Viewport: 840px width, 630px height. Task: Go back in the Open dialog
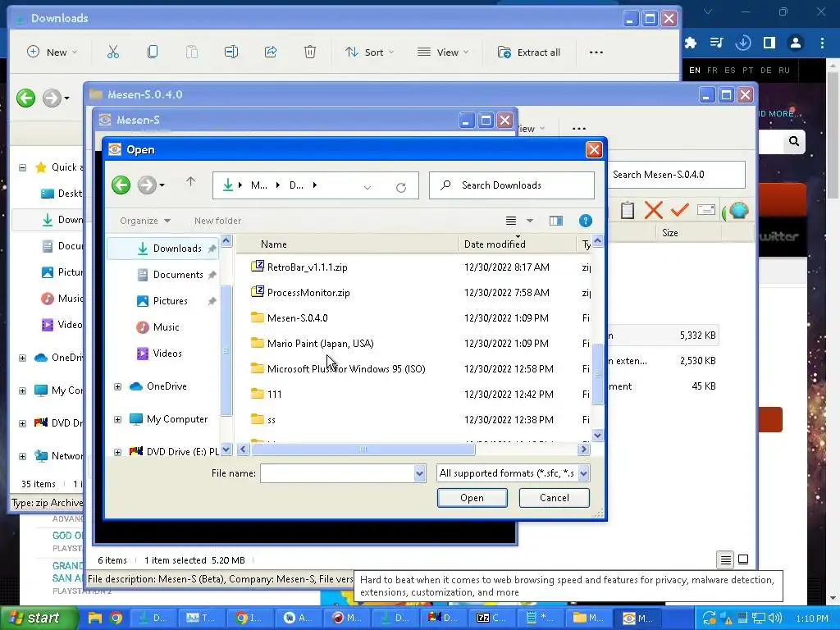[x=121, y=185]
